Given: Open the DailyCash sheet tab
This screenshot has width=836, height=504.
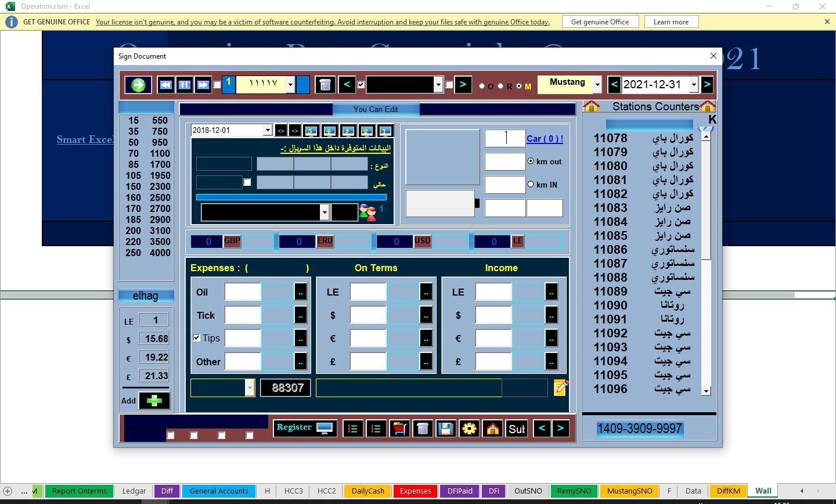Looking at the screenshot, I should point(368,491).
